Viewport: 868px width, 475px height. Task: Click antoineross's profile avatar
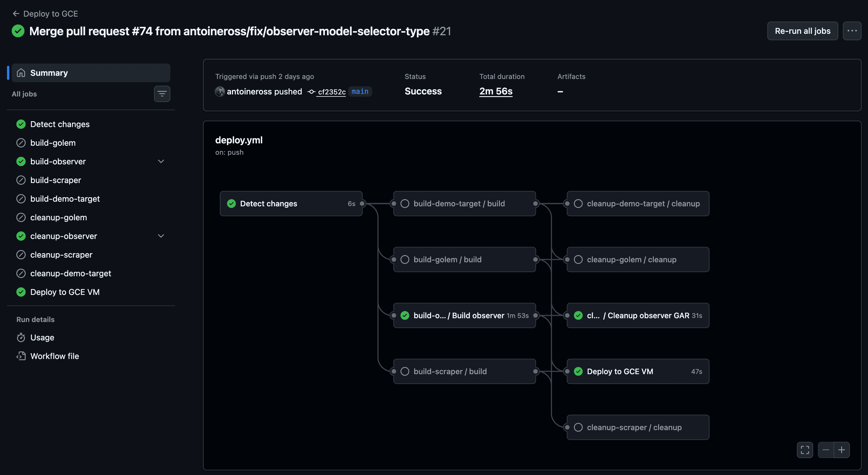tap(219, 91)
